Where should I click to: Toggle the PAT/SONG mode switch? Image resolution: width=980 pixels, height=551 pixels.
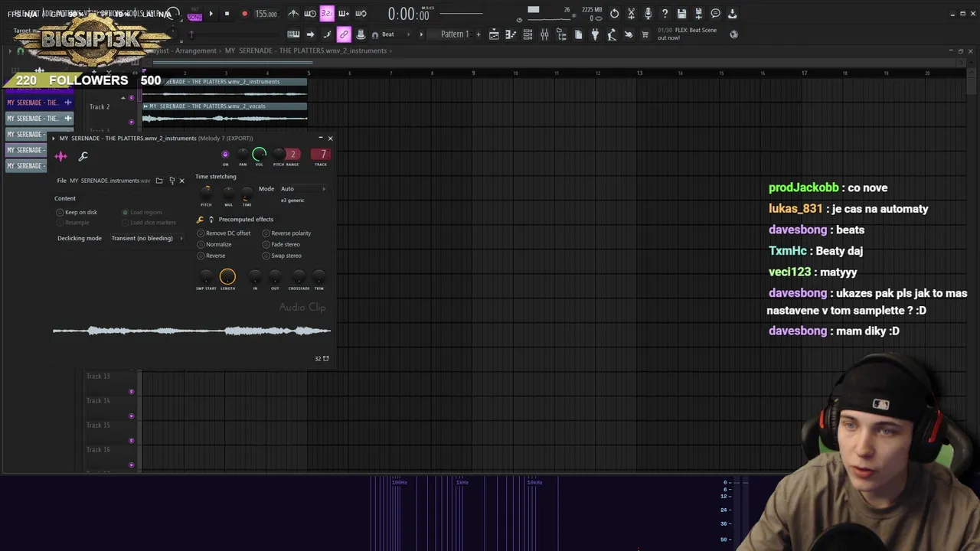click(x=194, y=14)
